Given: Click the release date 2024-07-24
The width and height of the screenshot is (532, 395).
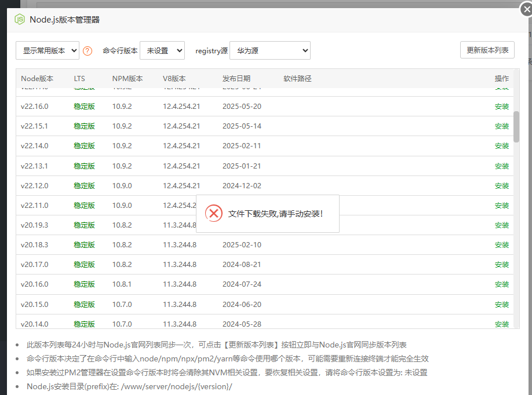Looking at the screenshot, I should 242,284.
